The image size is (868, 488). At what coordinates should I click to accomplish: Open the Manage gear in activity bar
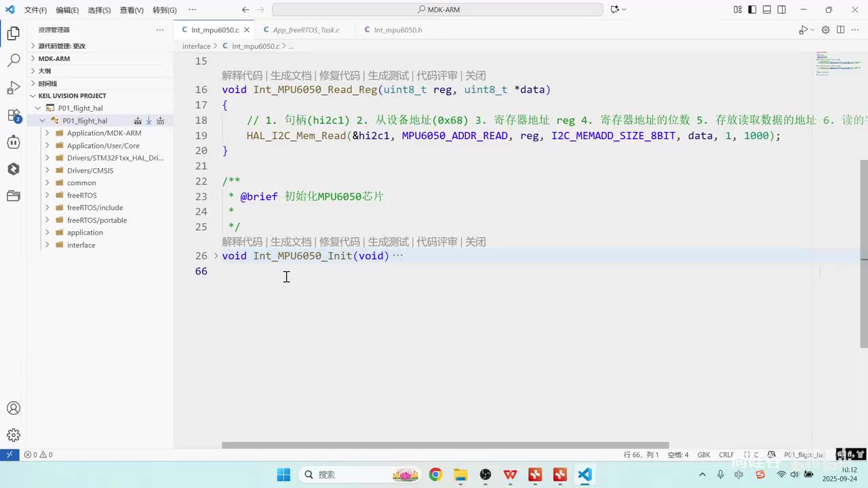click(13, 435)
